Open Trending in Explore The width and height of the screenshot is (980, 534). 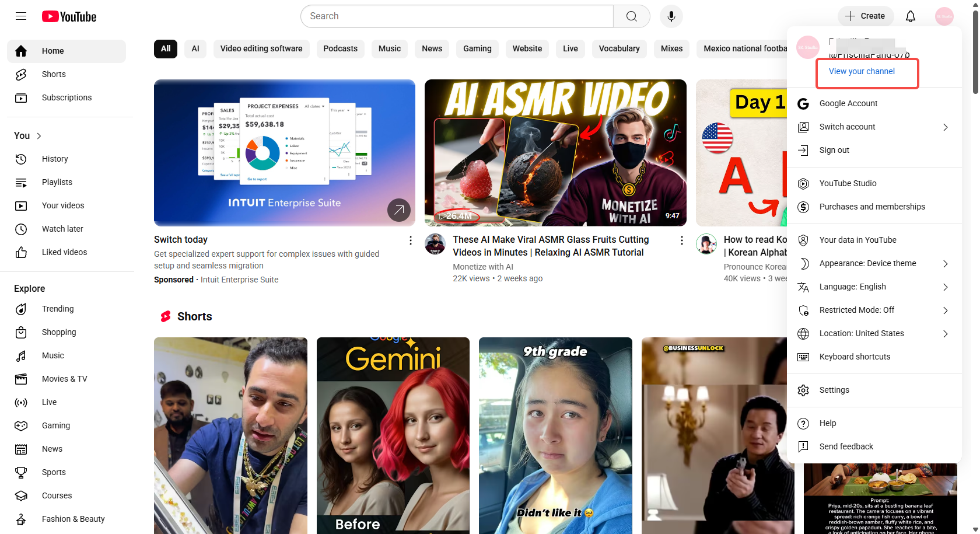point(66,309)
